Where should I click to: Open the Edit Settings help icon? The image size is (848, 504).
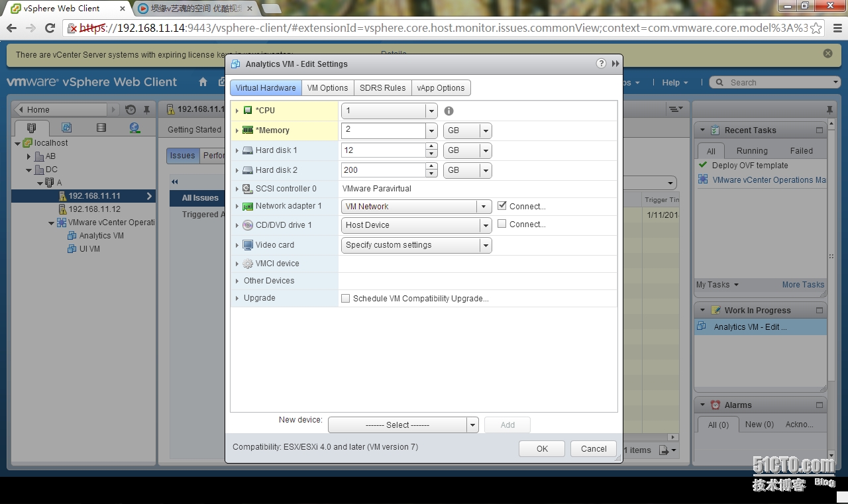pyautogui.click(x=601, y=64)
